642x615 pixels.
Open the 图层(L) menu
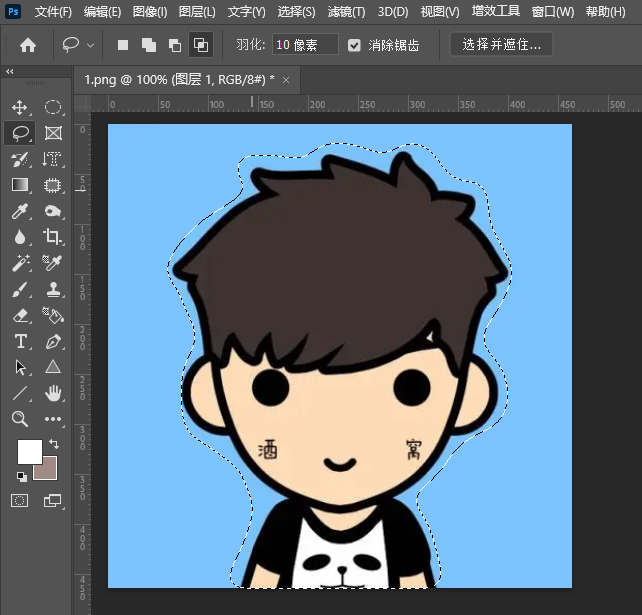click(197, 12)
